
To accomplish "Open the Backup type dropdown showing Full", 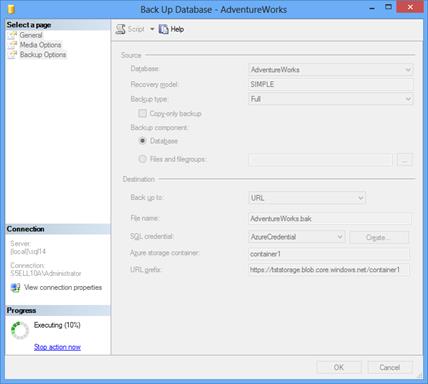I will (x=331, y=99).
